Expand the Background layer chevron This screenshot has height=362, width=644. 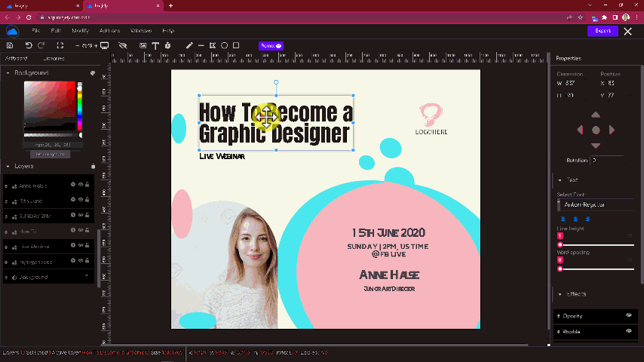87,276
